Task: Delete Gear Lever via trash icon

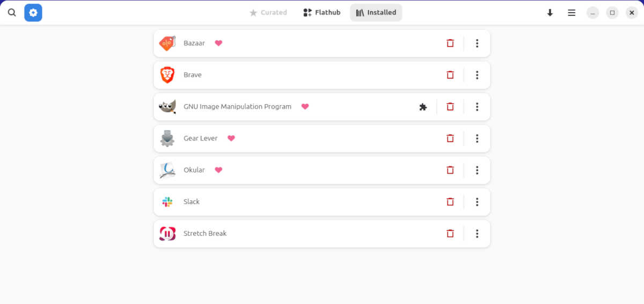Action: (x=450, y=139)
